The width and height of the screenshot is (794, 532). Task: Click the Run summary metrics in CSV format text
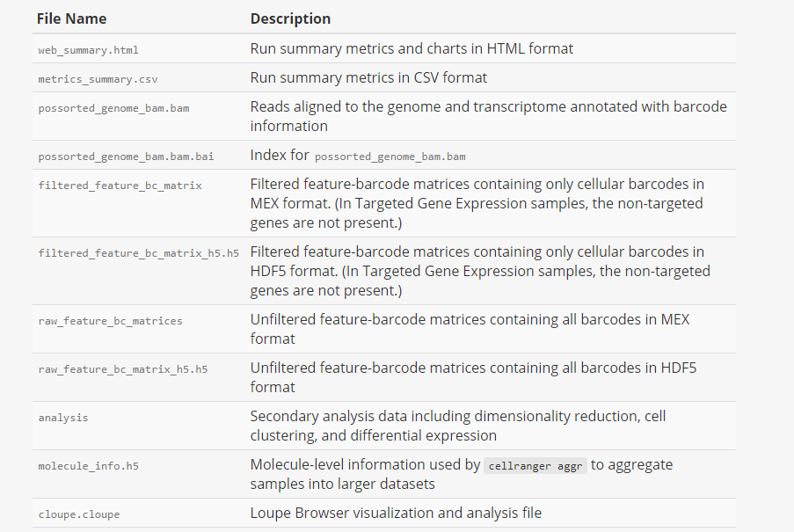pyautogui.click(x=368, y=78)
